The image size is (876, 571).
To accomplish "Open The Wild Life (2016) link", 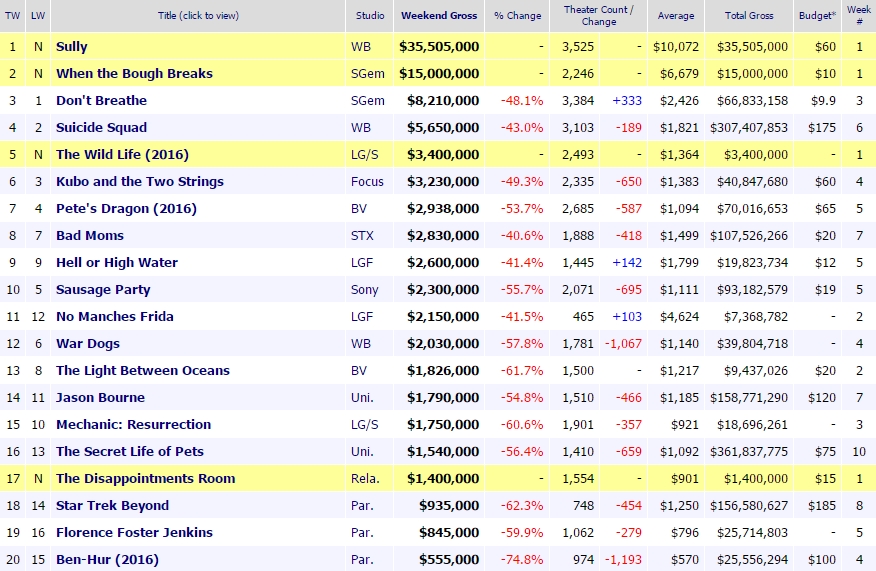I will [x=122, y=154].
